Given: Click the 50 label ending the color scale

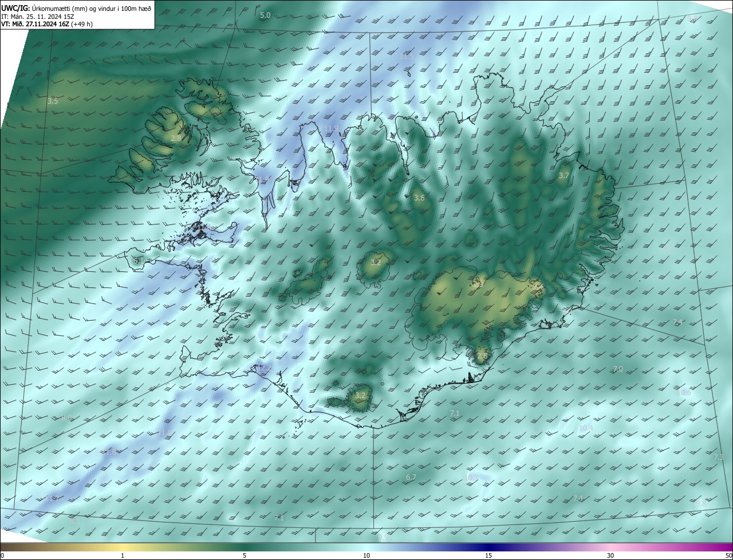Looking at the screenshot, I should pyautogui.click(x=728, y=555).
